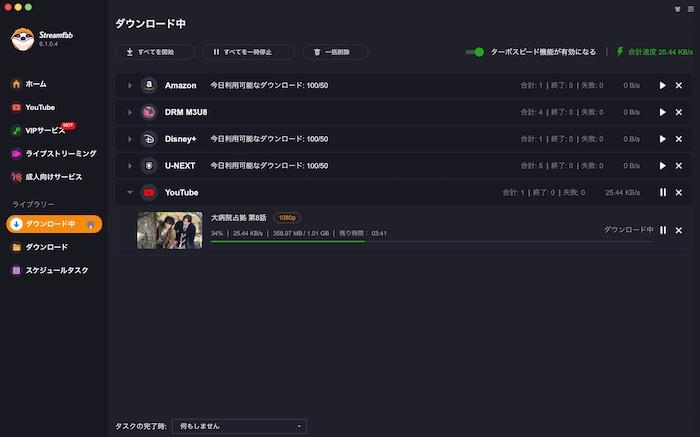This screenshot has width=700, height=437.
Task: Remove the DRM M3U8 group
Action: pos(679,112)
